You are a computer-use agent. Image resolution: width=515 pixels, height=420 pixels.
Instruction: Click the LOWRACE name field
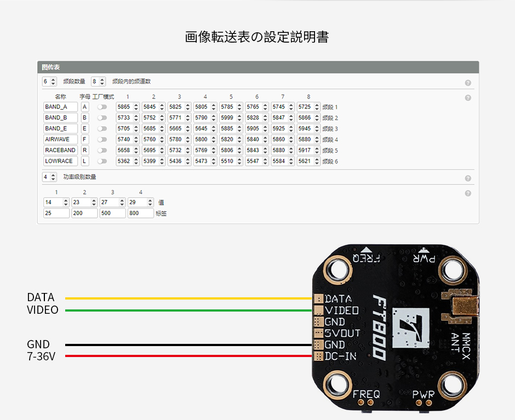point(60,161)
